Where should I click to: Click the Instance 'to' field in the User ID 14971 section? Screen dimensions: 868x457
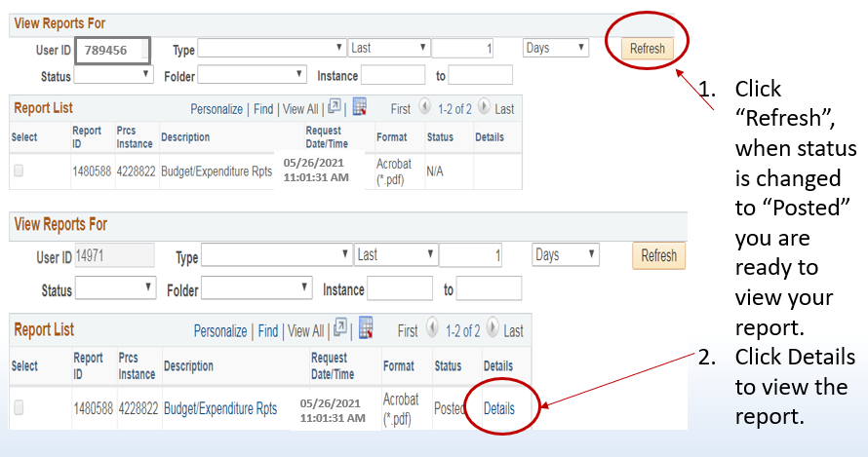tap(489, 288)
